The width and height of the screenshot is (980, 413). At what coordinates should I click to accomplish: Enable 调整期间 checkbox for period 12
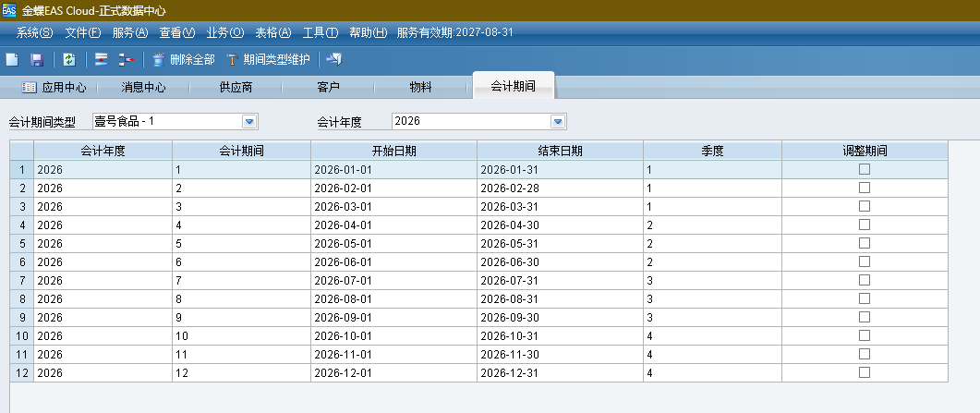coord(865,372)
